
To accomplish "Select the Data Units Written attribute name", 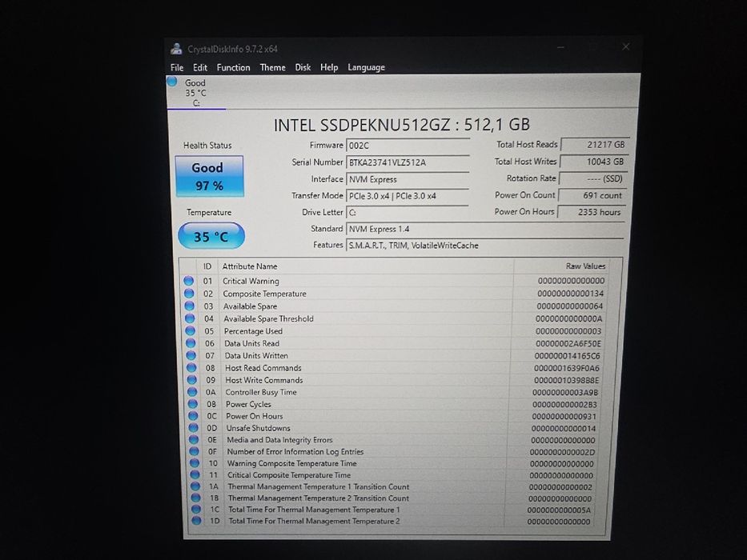I will (256, 356).
